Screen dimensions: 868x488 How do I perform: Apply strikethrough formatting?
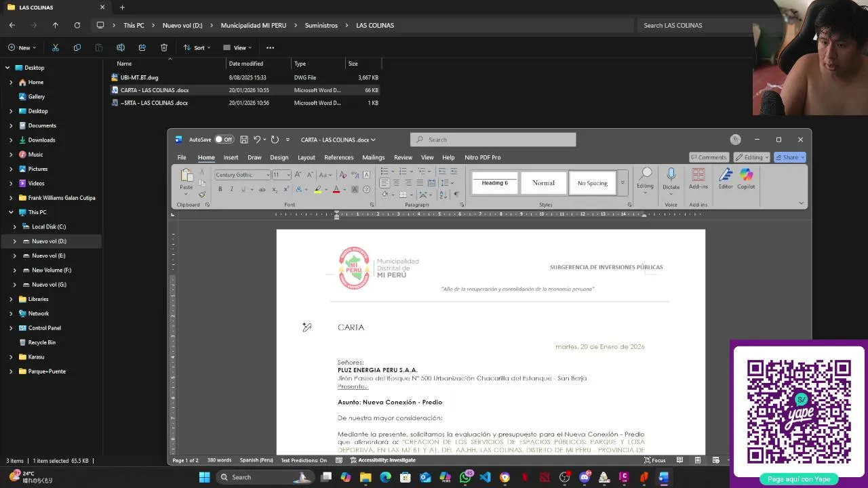pyautogui.click(x=262, y=190)
